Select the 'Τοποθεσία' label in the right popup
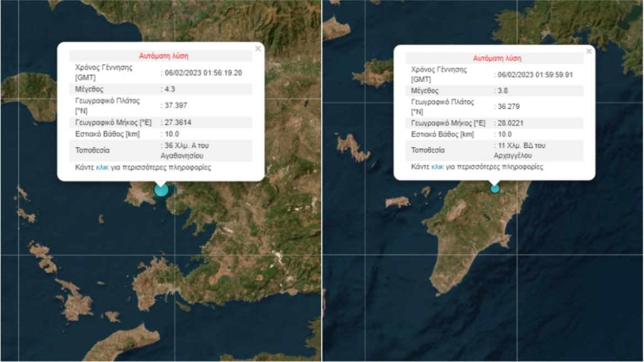The height and width of the screenshot is (362, 644). tap(427, 150)
